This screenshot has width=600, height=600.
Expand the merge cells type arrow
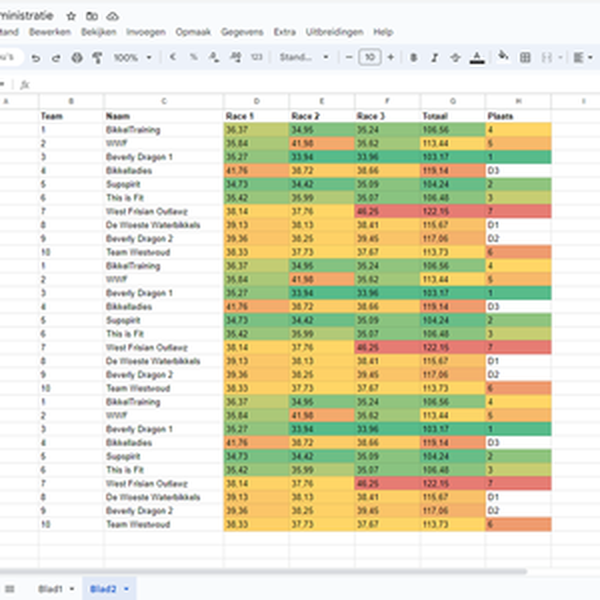560,57
